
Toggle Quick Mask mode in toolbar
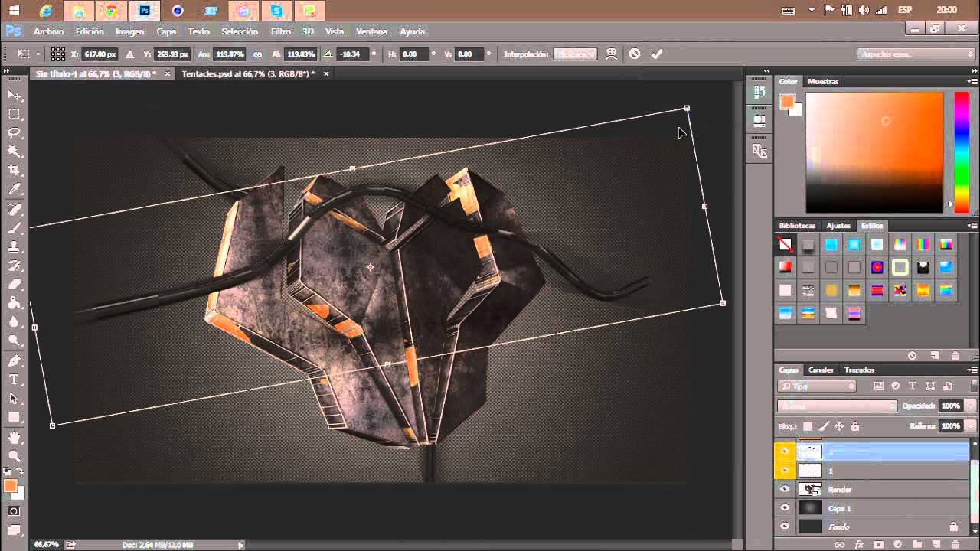click(14, 510)
